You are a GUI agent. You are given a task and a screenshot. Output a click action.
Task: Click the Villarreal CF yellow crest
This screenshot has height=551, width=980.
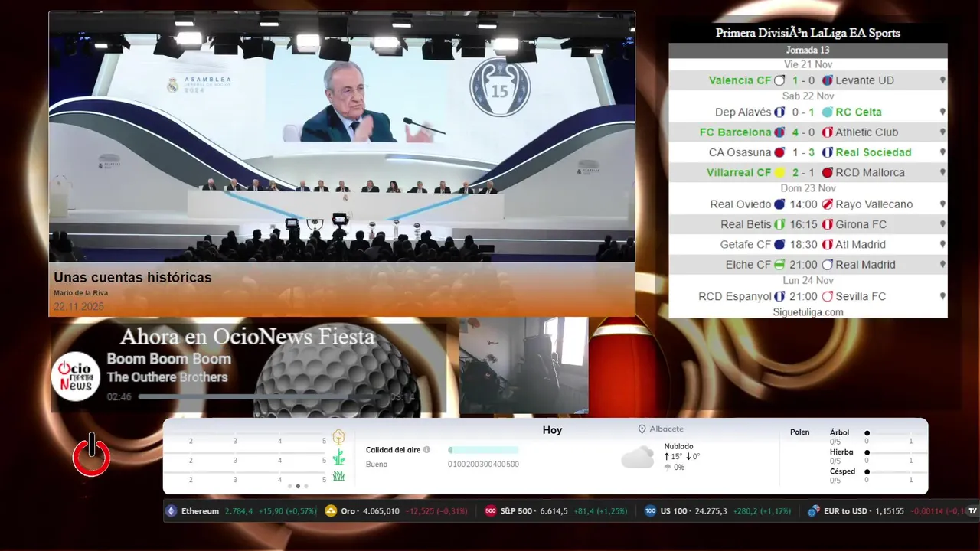coord(779,173)
